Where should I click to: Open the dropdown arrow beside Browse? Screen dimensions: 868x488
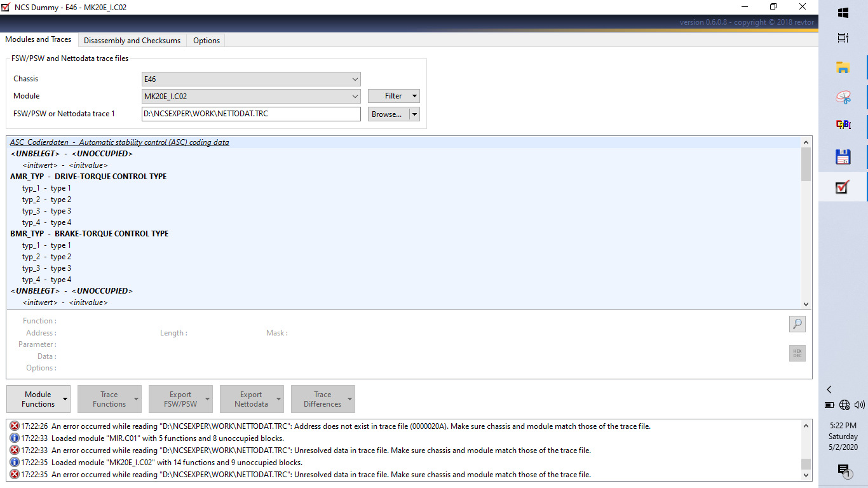click(415, 114)
